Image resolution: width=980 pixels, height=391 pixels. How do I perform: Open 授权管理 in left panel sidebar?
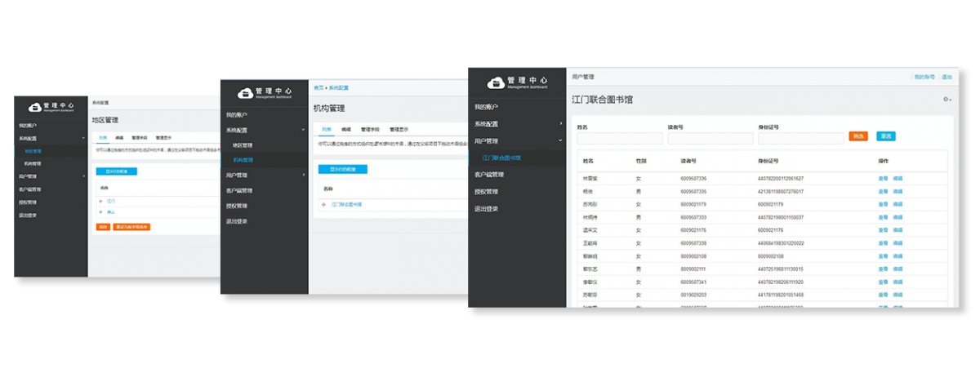click(27, 202)
